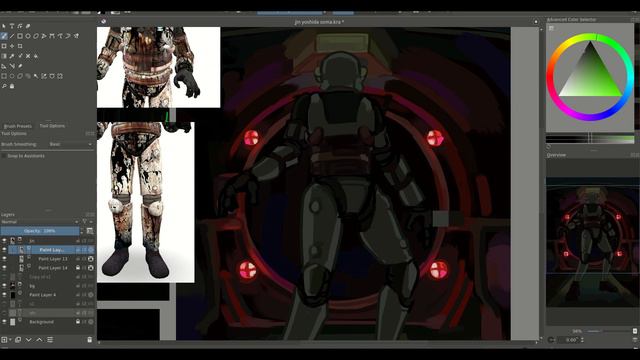Toggle the lock on Background layer
Image resolution: width=640 pixels, height=360 pixels.
78,322
